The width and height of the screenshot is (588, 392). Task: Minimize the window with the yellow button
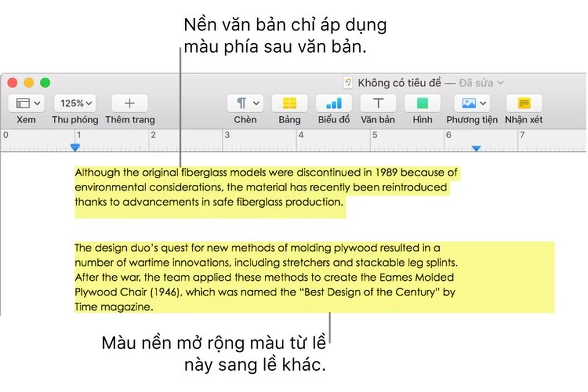[x=29, y=83]
